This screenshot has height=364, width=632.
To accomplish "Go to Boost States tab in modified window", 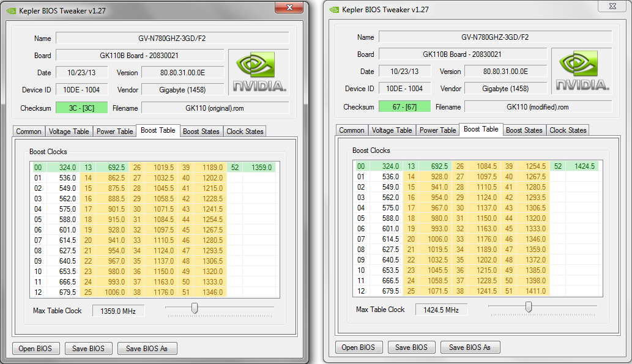I will click(524, 130).
